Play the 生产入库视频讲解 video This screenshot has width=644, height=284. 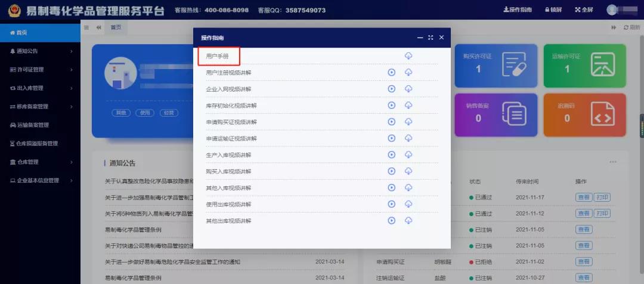[392, 155]
